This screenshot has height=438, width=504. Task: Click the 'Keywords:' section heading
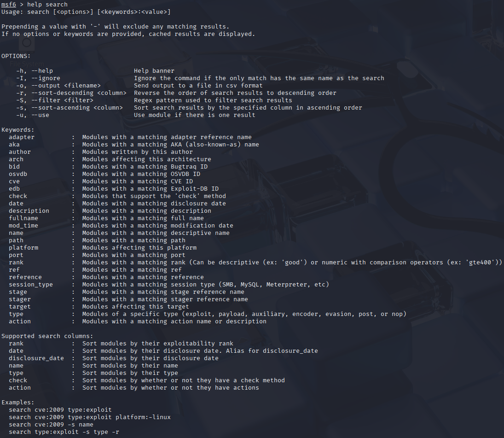coord(18,130)
